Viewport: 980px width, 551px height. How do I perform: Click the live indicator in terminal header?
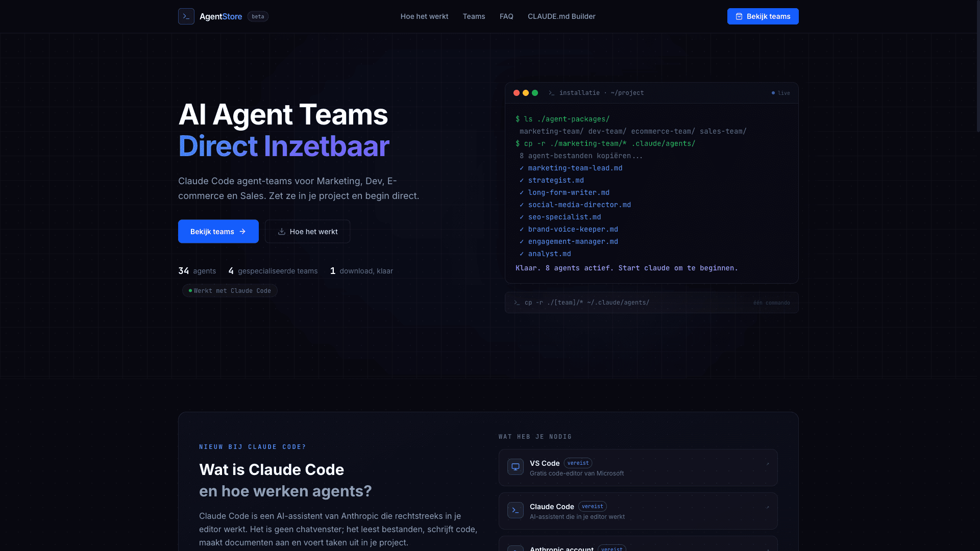pos(780,93)
